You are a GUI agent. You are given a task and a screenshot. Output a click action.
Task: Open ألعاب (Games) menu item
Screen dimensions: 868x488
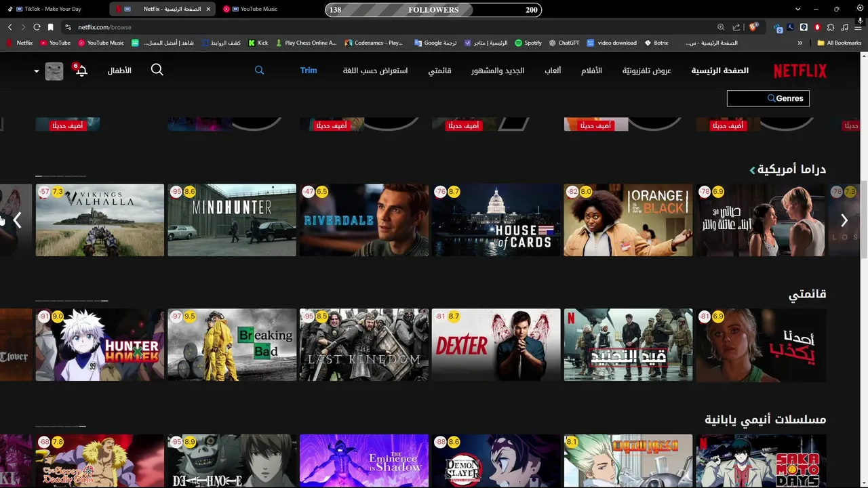coord(553,70)
